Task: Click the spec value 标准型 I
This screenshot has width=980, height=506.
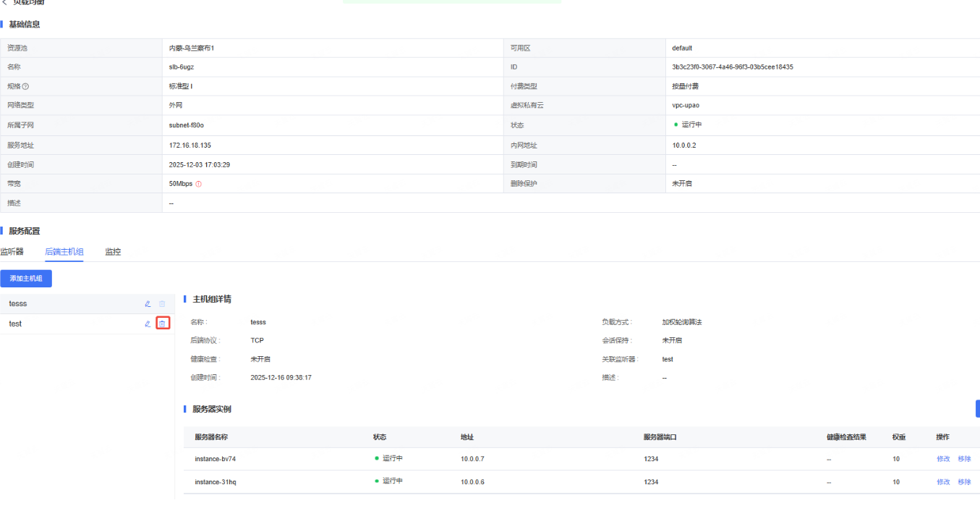Action: click(x=181, y=86)
